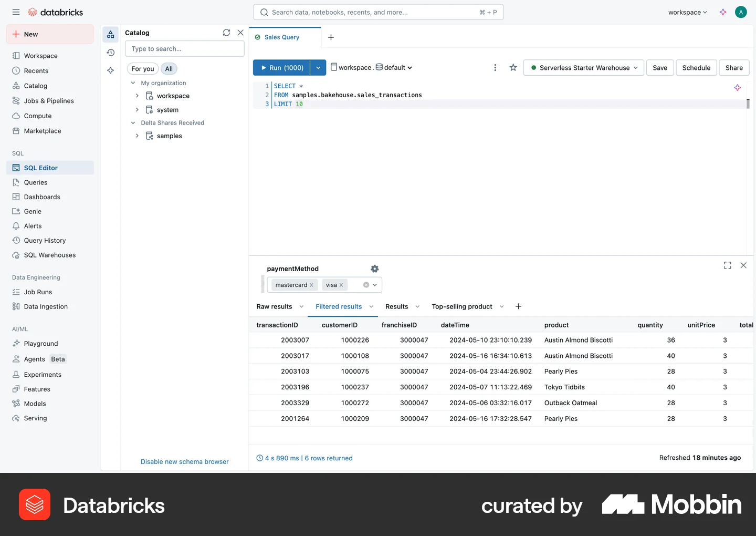This screenshot has width=756, height=536.
Task: Toggle the hamburger sidebar menu
Action: click(16, 12)
